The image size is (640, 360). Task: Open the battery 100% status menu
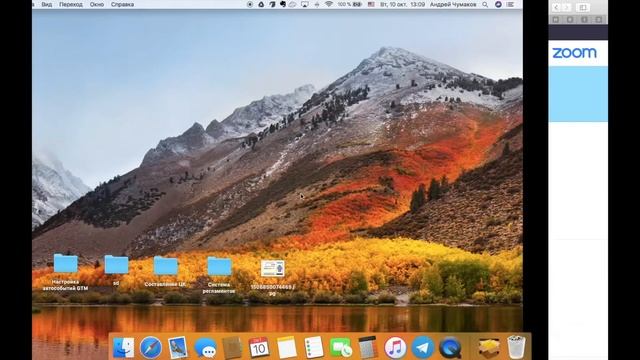point(349,4)
